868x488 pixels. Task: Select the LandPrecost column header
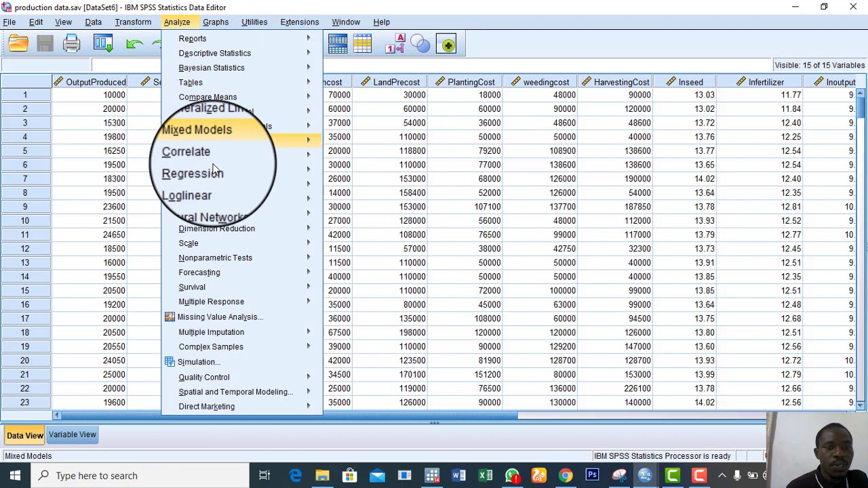(x=390, y=82)
